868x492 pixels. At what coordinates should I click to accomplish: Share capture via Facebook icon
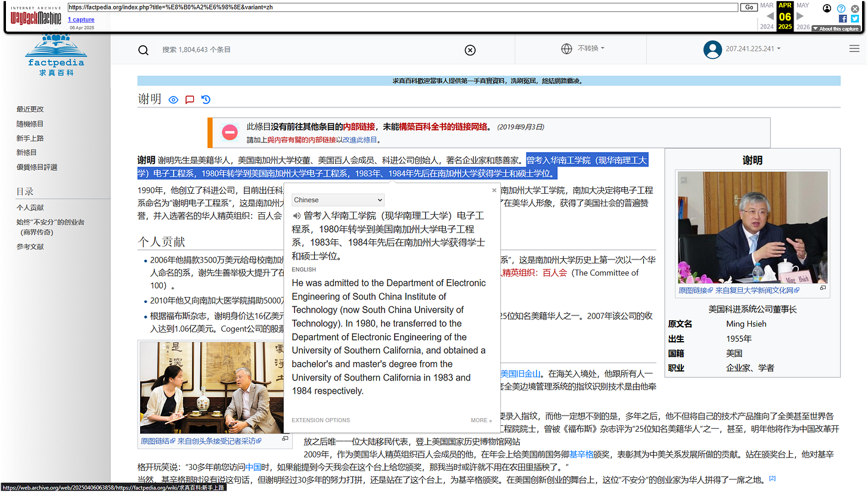pyautogui.click(x=843, y=18)
